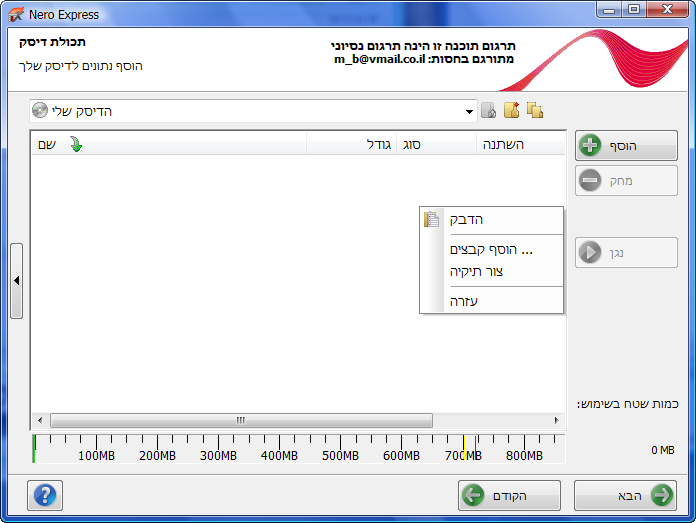Image resolution: width=696 pixels, height=523 pixels.
Task: Choose ... הוסף קבצים from the context menu
Action: coord(491,250)
